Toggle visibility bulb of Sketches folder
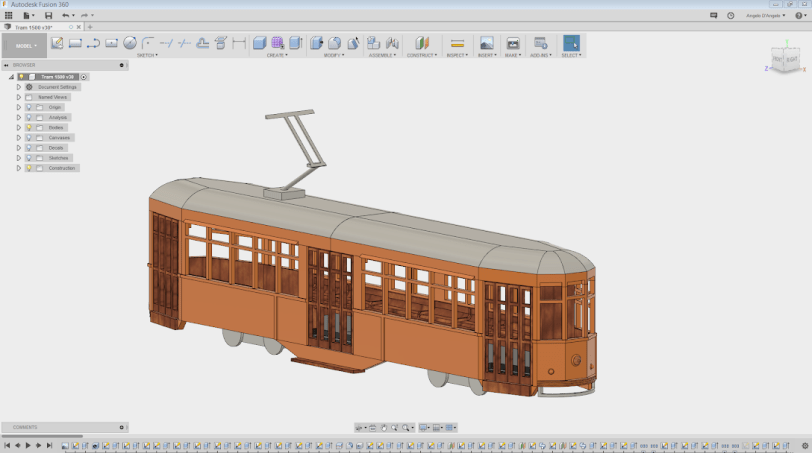The width and height of the screenshot is (812, 453). pos(29,158)
